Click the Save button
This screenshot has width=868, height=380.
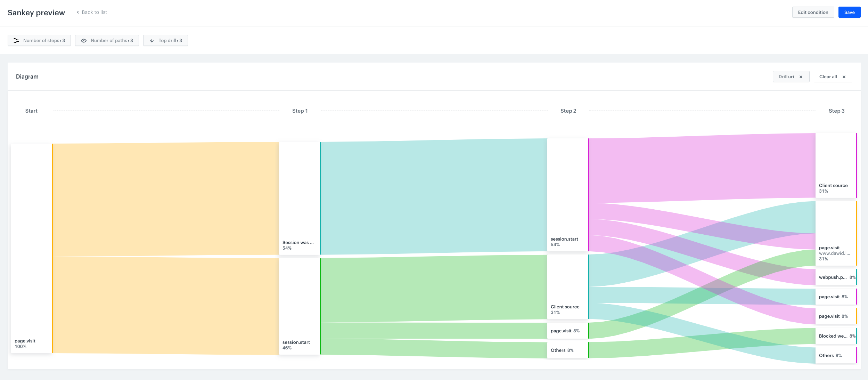point(850,12)
